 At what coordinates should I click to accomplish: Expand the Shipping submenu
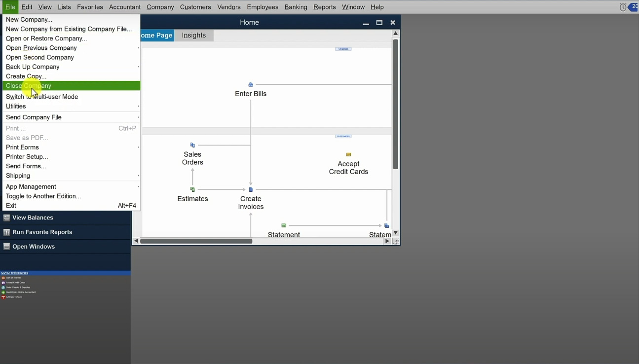pyautogui.click(x=72, y=176)
